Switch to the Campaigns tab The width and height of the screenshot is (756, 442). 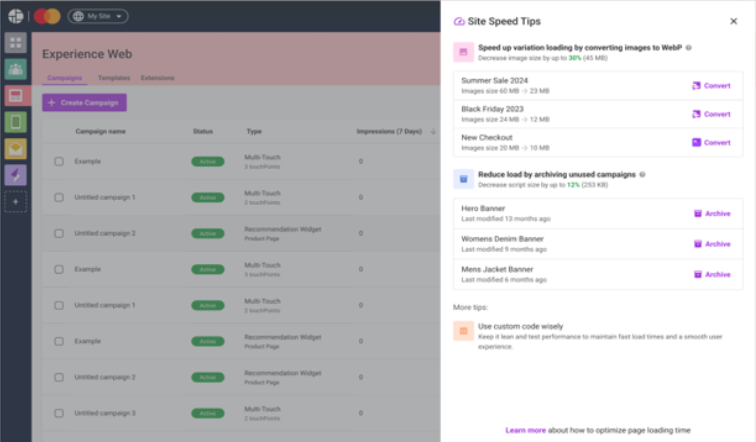(x=65, y=78)
